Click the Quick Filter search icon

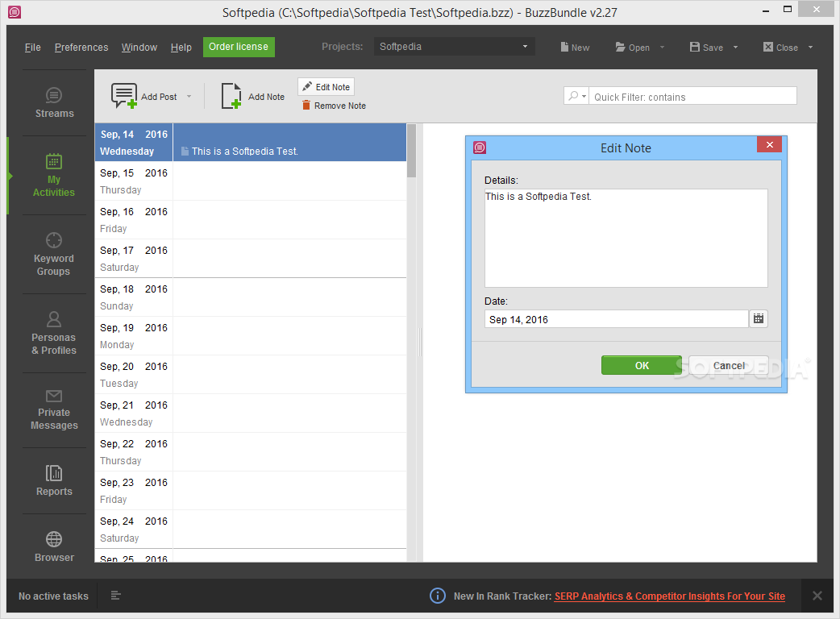click(572, 96)
